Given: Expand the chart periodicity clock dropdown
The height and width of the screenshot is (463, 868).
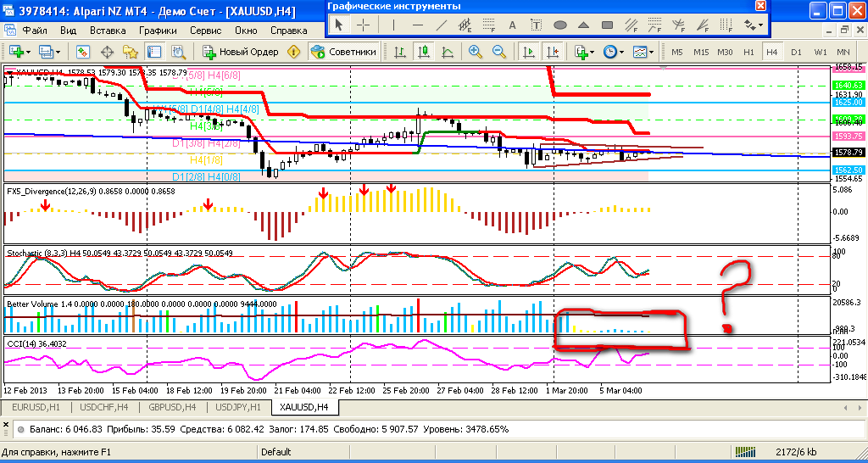Looking at the screenshot, I should pyautogui.click(x=621, y=52).
